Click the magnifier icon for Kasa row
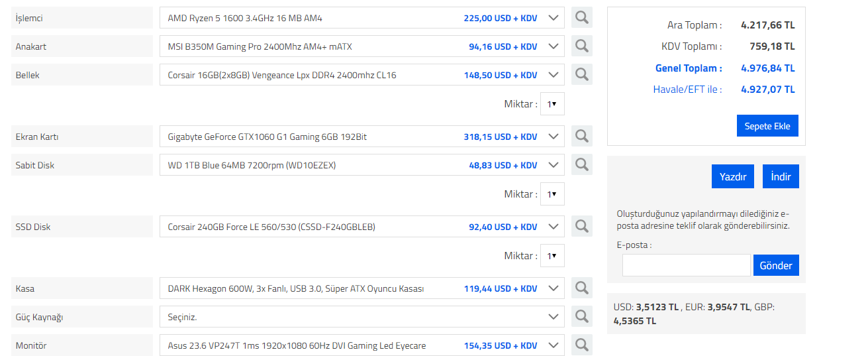 [x=581, y=288]
